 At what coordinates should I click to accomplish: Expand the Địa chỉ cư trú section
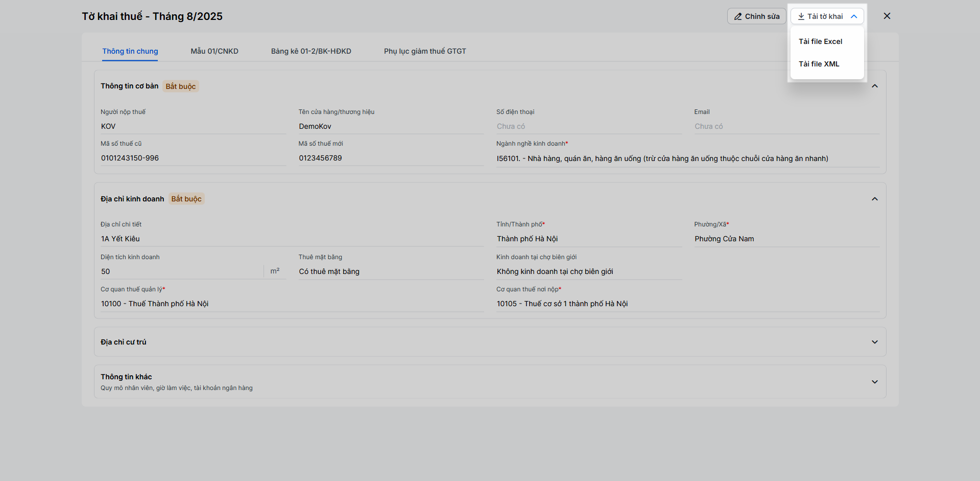875,342
